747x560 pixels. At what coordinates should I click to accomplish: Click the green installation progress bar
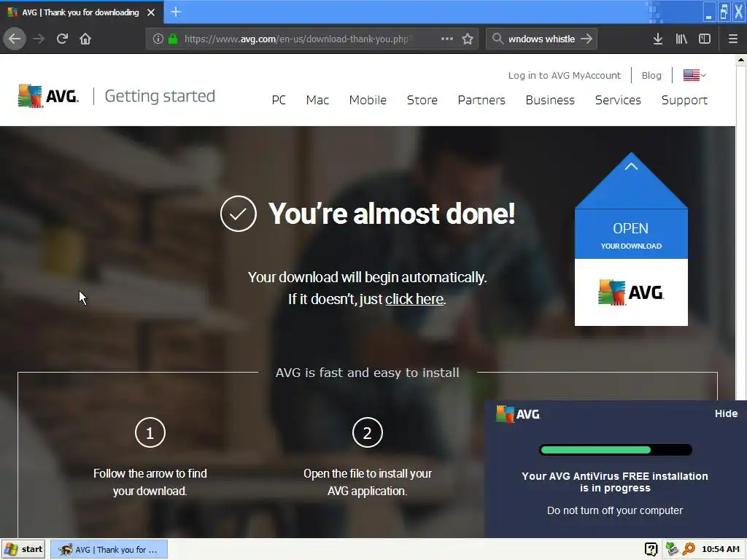pos(615,450)
